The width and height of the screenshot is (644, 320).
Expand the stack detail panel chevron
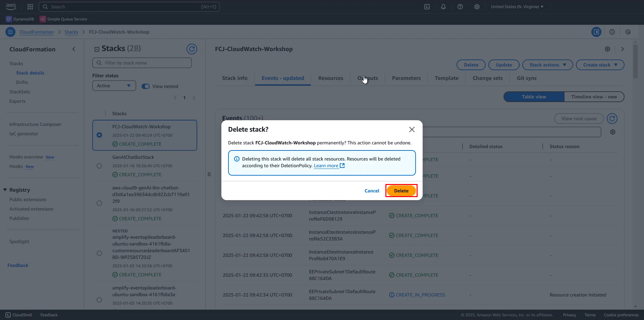623,49
